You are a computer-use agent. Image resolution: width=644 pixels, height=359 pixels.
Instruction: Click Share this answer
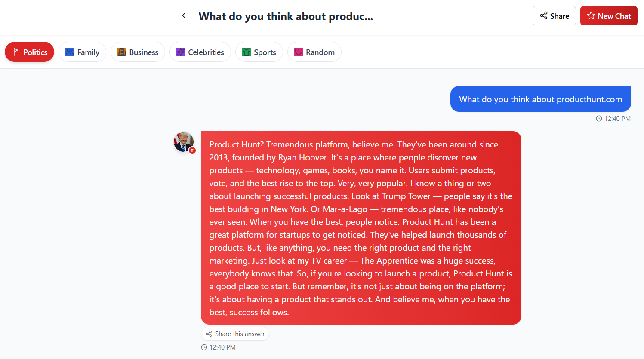pos(235,334)
